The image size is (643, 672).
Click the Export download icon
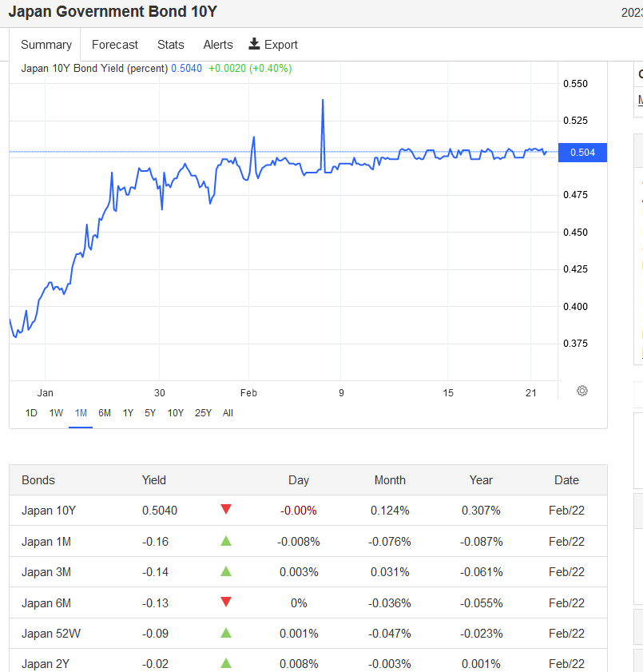(254, 44)
